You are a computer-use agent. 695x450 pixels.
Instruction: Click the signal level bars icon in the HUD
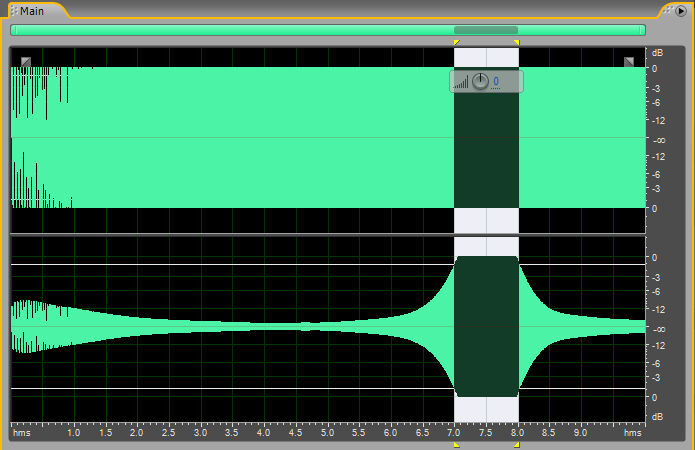click(461, 82)
